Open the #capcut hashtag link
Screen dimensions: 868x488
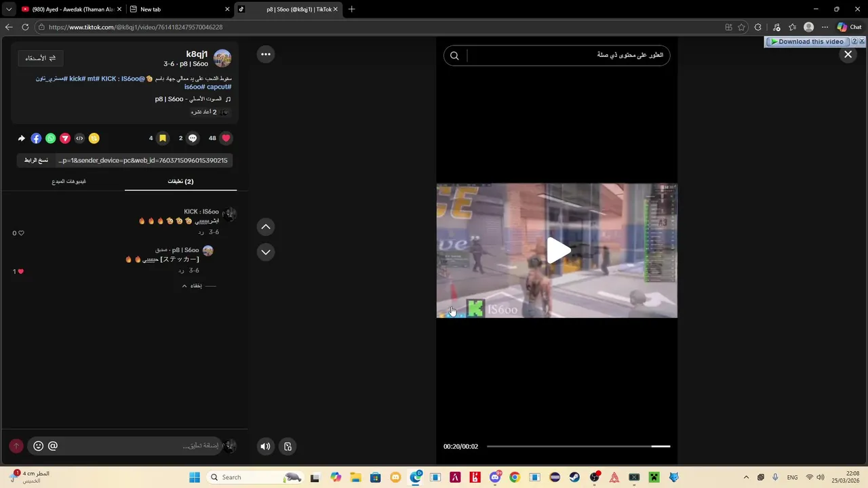point(219,87)
